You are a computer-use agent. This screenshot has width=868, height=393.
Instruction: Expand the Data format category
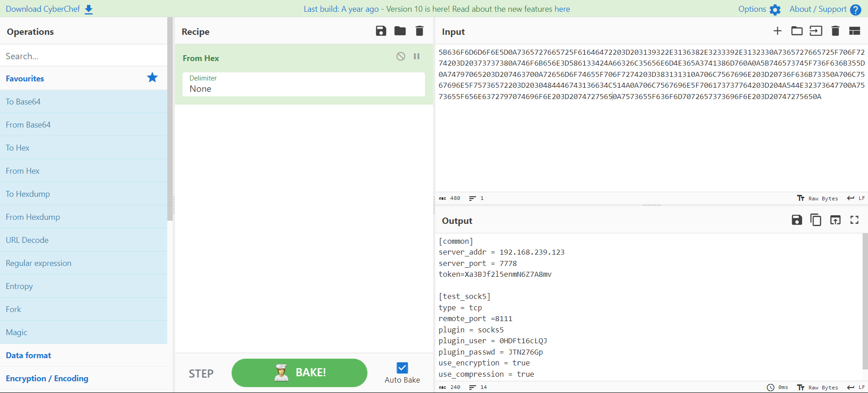tap(84, 355)
